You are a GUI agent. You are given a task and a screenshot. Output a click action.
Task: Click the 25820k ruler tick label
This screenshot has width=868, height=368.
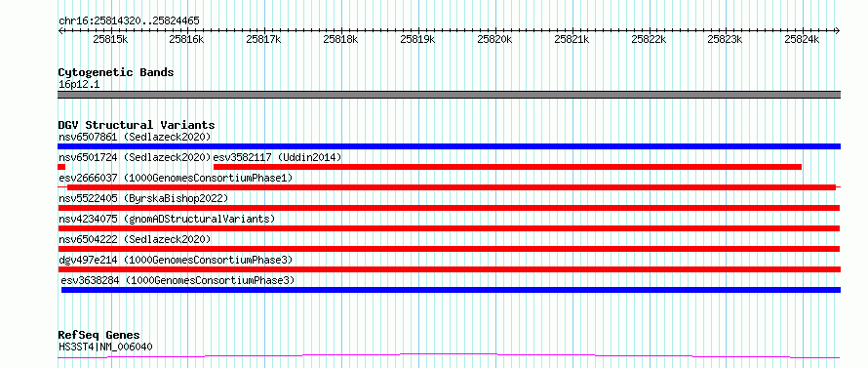494,39
